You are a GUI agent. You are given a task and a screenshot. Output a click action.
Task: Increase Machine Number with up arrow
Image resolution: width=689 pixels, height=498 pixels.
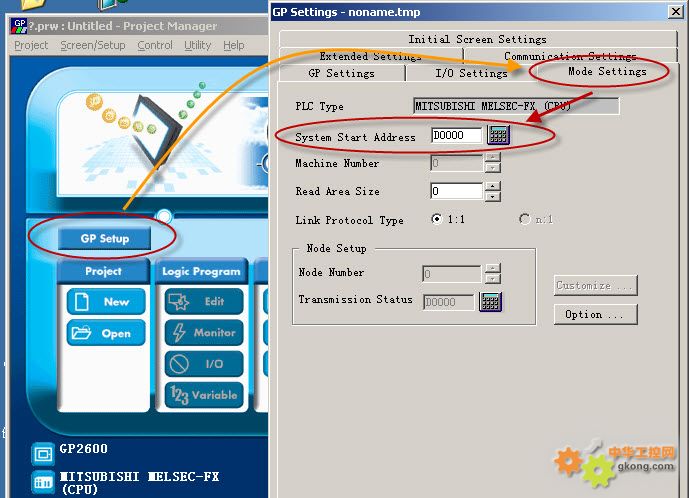click(x=493, y=158)
